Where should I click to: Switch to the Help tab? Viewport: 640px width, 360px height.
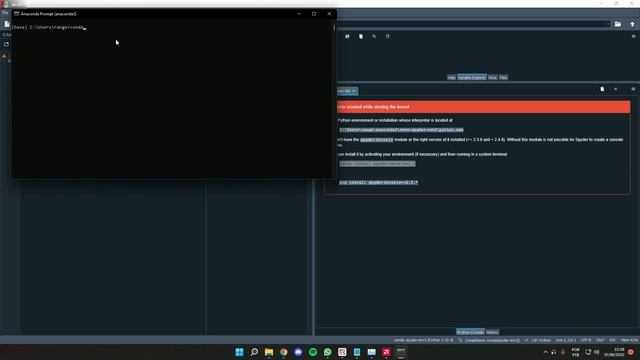pos(451,77)
